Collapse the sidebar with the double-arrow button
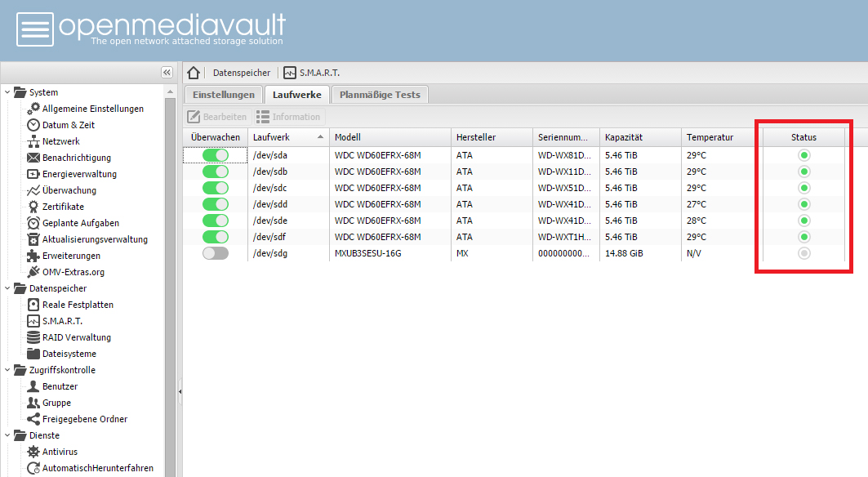Viewport: 868px width, 477px height. pyautogui.click(x=167, y=73)
